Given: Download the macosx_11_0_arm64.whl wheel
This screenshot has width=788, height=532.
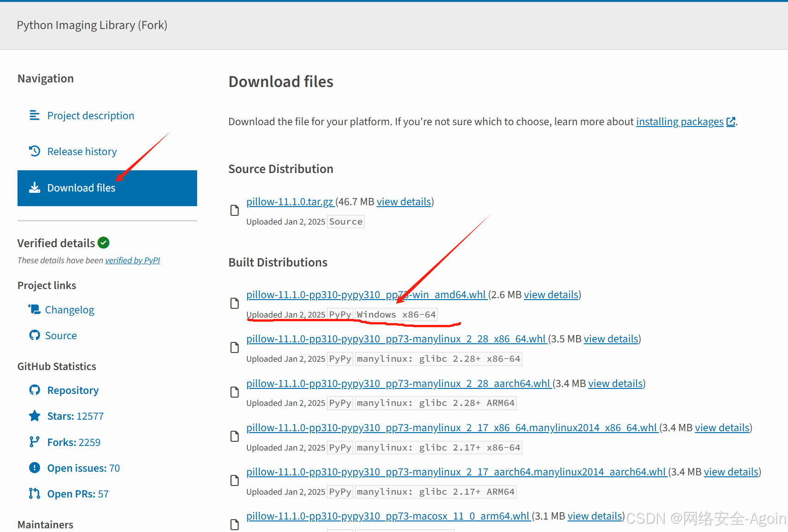Looking at the screenshot, I should [x=388, y=516].
